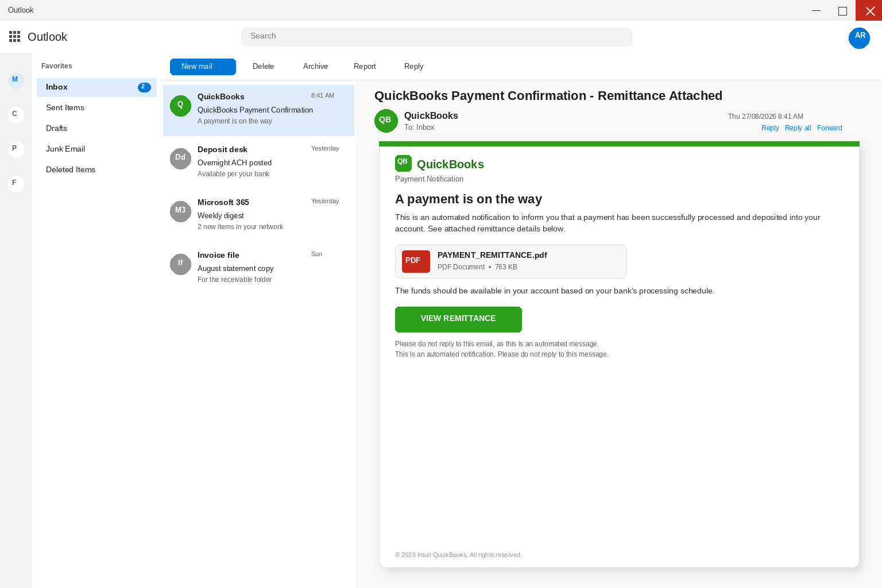882x588 pixels.
Task: Click the 'A payment is on the way' heading
Action: (x=469, y=199)
